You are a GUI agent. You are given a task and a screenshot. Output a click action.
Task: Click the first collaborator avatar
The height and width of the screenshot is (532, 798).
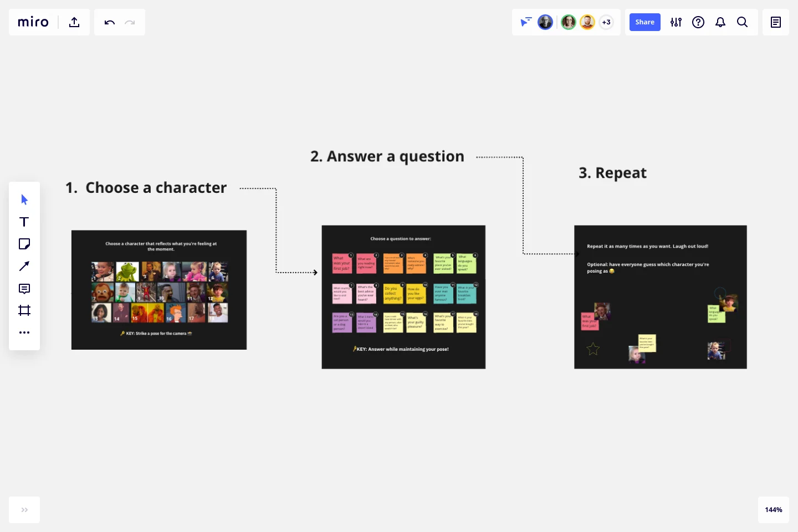click(x=545, y=22)
